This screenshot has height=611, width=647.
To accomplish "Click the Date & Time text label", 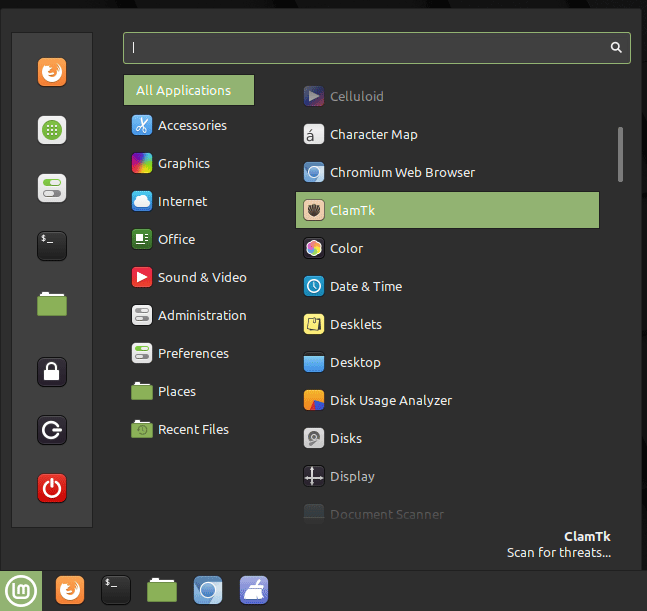I will [x=366, y=286].
